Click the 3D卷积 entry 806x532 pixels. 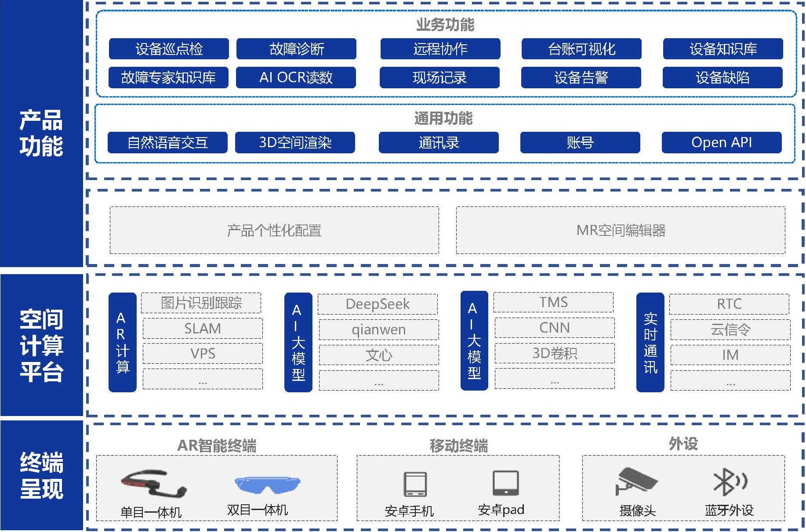coord(555,353)
